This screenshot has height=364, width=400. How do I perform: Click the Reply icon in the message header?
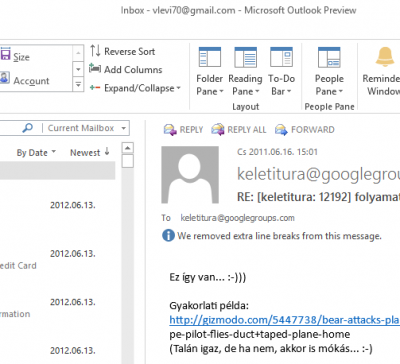[170, 130]
